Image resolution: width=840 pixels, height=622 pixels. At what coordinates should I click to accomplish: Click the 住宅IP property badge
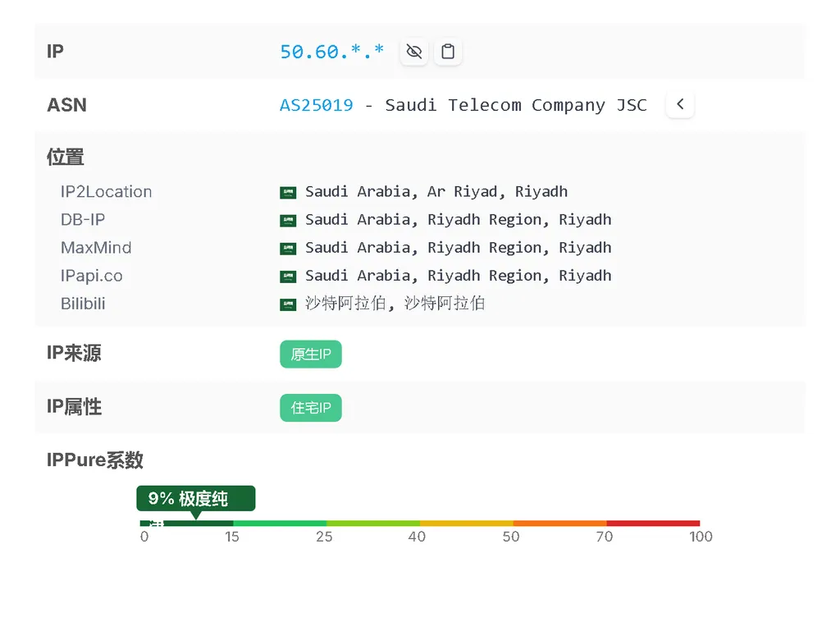pos(311,408)
